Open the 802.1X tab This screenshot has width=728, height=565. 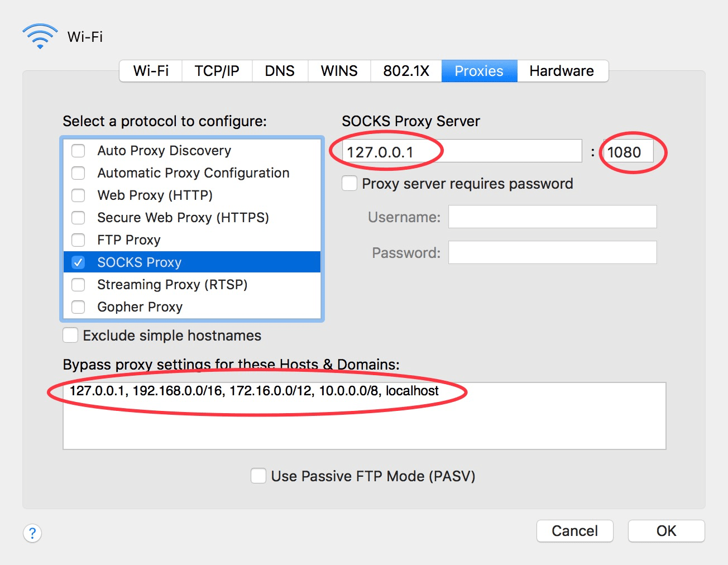pyautogui.click(x=406, y=71)
